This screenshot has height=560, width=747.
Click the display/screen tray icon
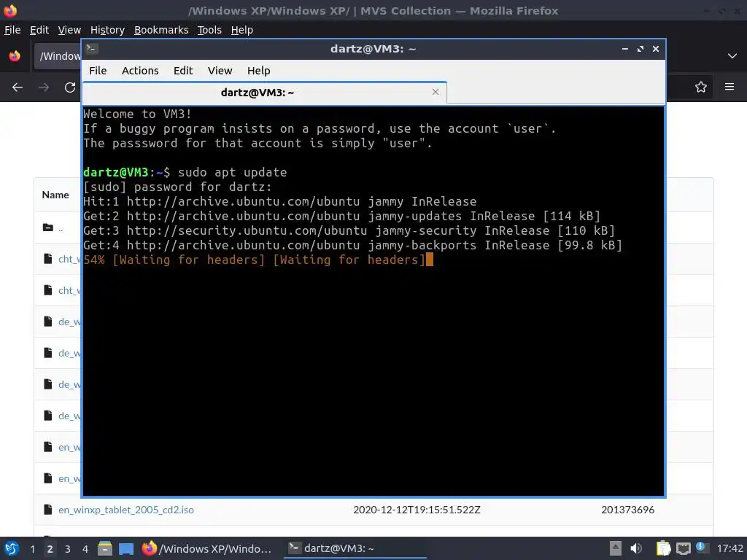(683, 548)
